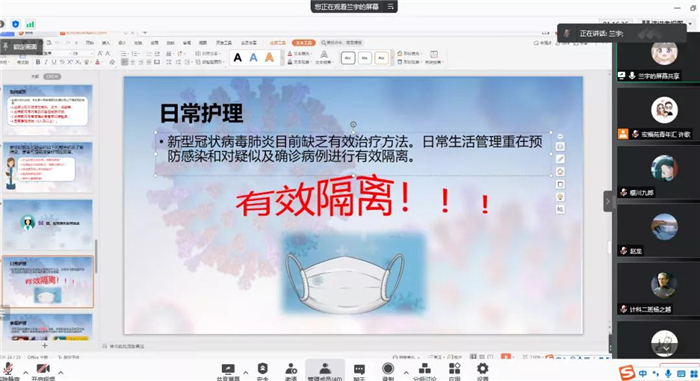This screenshot has height=381, width=700.
Task: Open the Insert ribbon menu tab
Action: tap(106, 43)
